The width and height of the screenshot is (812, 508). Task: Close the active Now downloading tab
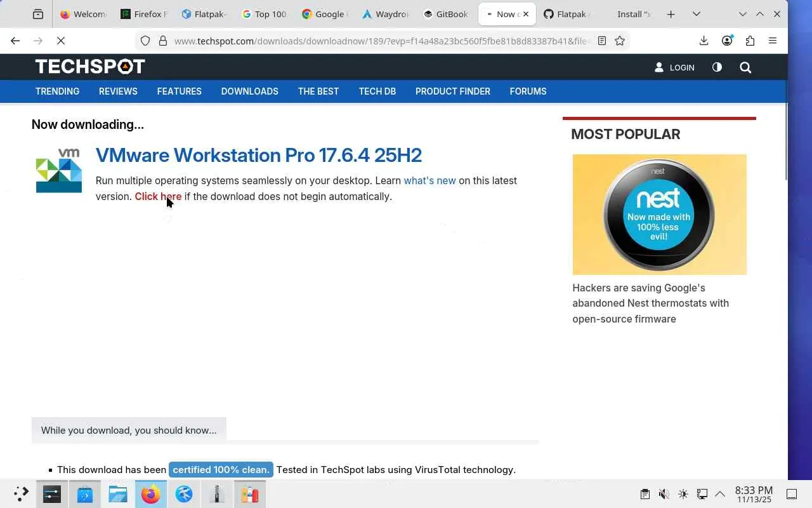tap(525, 14)
